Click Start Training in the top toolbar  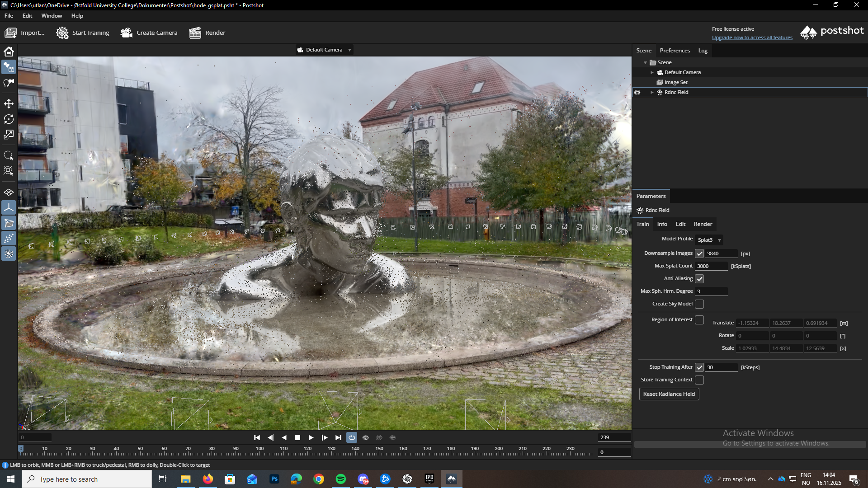click(x=82, y=33)
